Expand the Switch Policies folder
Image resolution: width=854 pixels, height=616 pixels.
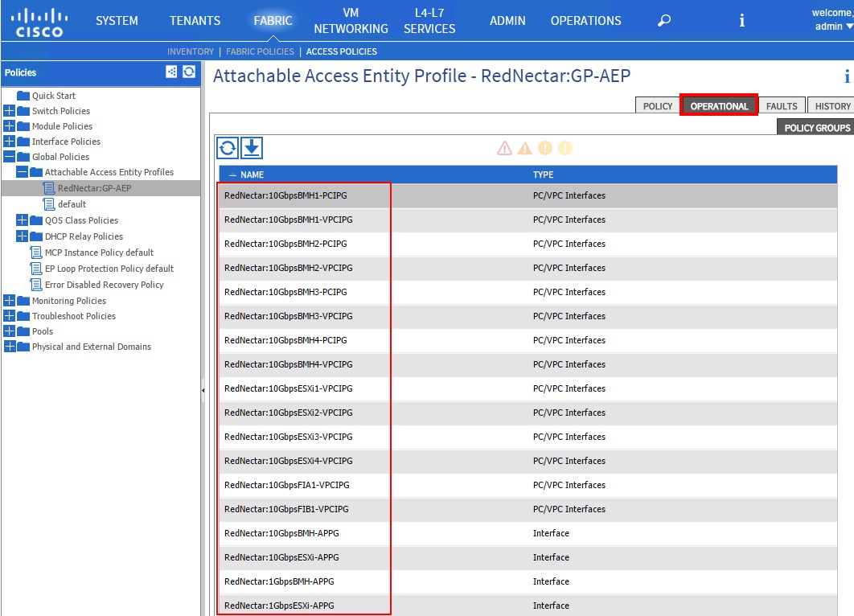click(x=10, y=111)
